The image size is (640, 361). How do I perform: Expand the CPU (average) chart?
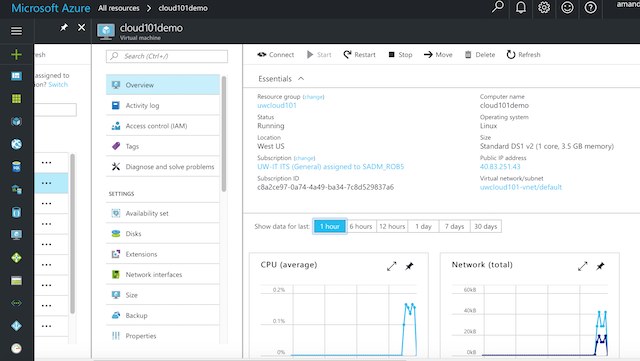tap(391, 266)
